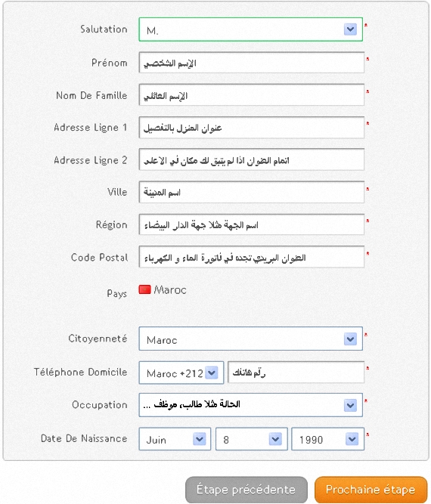
Task: Open the Salutation dropdown arrow
Action: pyautogui.click(x=350, y=29)
